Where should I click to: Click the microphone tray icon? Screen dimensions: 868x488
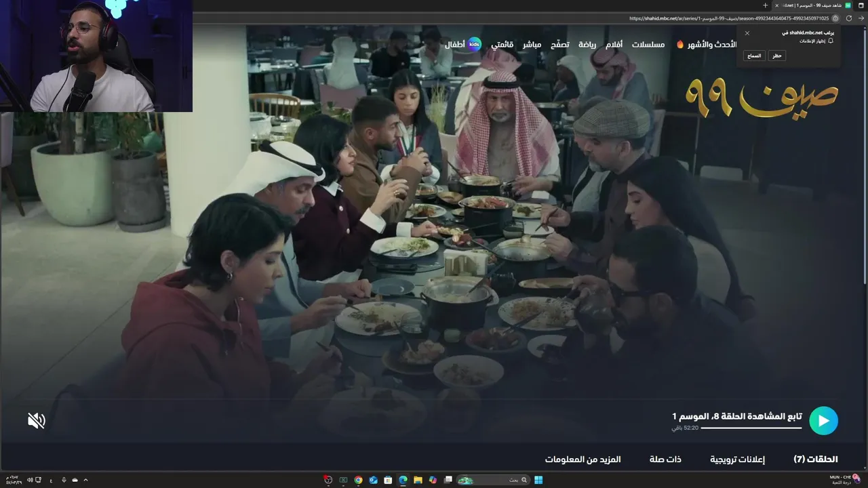pyautogui.click(x=64, y=480)
